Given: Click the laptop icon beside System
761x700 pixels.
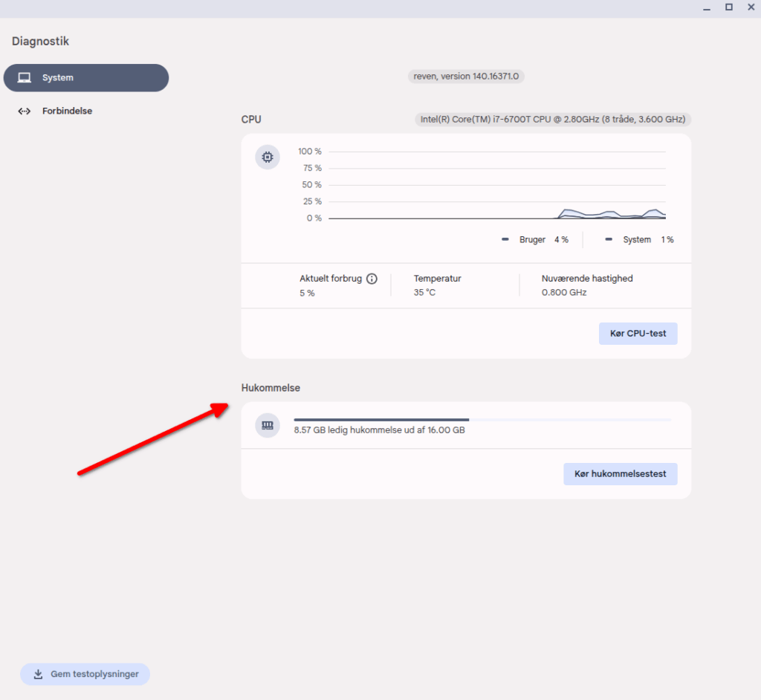Looking at the screenshot, I should click(25, 78).
